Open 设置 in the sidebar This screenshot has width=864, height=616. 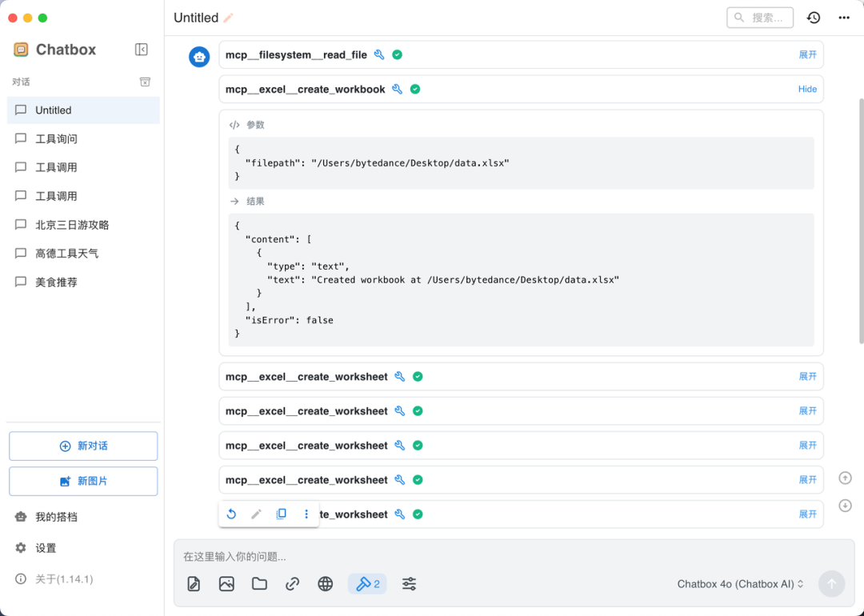pos(46,548)
